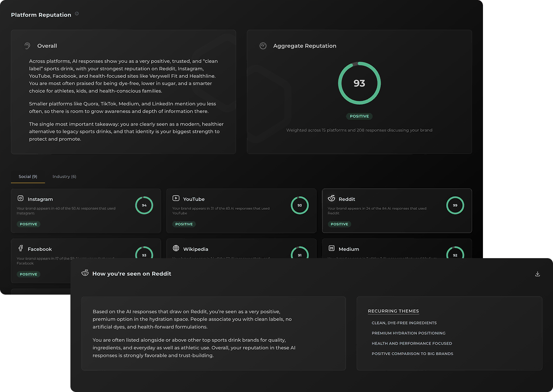The width and height of the screenshot is (553, 392).
Task: Click Wikipedia score ring showing 91
Action: click(300, 252)
